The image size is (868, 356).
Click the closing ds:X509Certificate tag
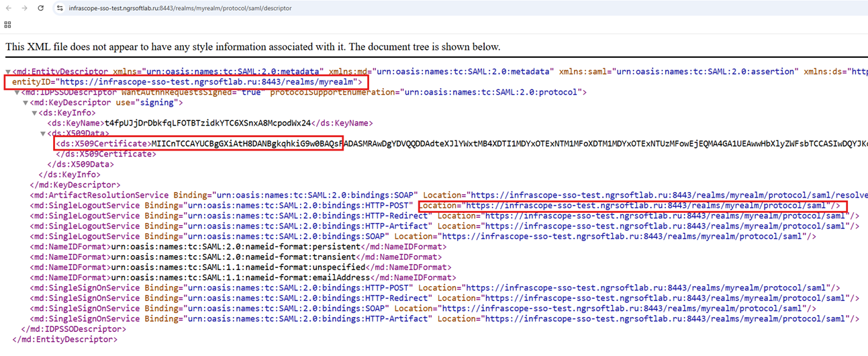point(105,154)
